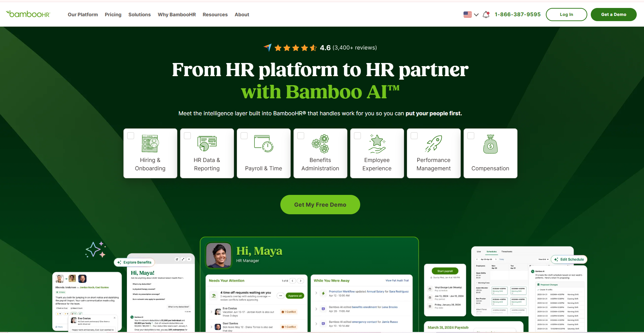This screenshot has height=333, width=644.
Task: Click the five-star rating icons
Action: 296,48
